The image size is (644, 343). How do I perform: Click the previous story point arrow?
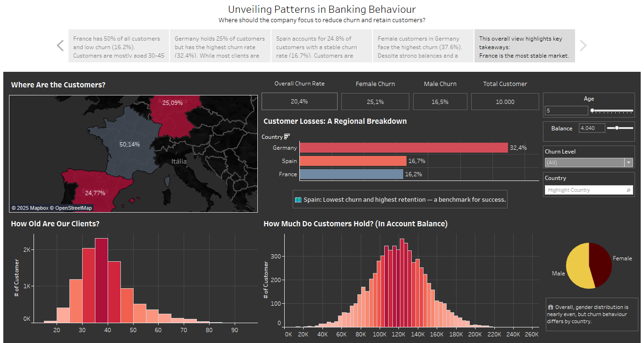[60, 45]
